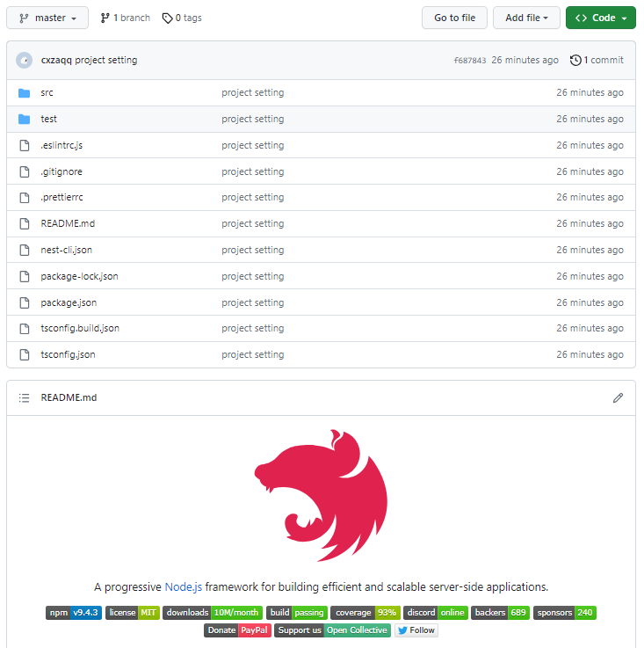Viewport: 644px width, 648px height.
Task: Open the package-lock.json file
Action: tap(79, 276)
